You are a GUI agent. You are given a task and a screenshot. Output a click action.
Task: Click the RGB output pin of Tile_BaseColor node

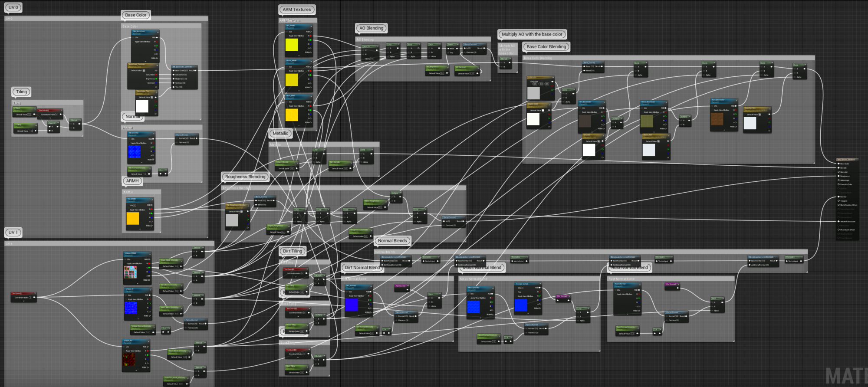coord(157,38)
